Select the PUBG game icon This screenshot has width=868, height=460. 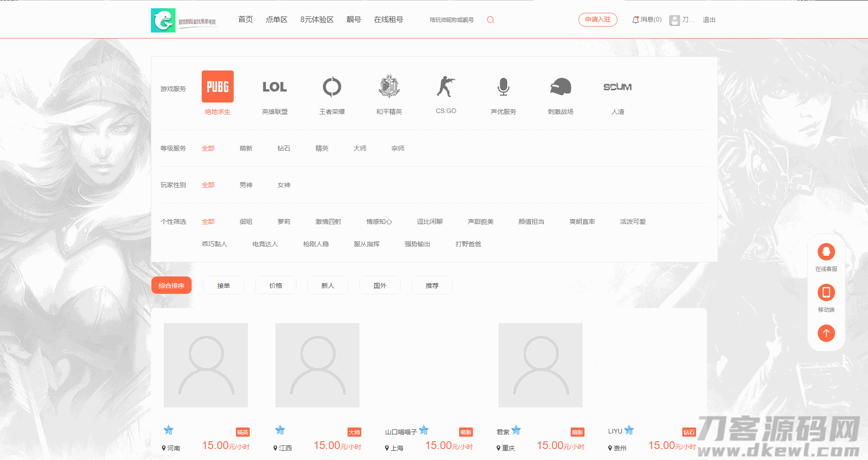(x=218, y=87)
